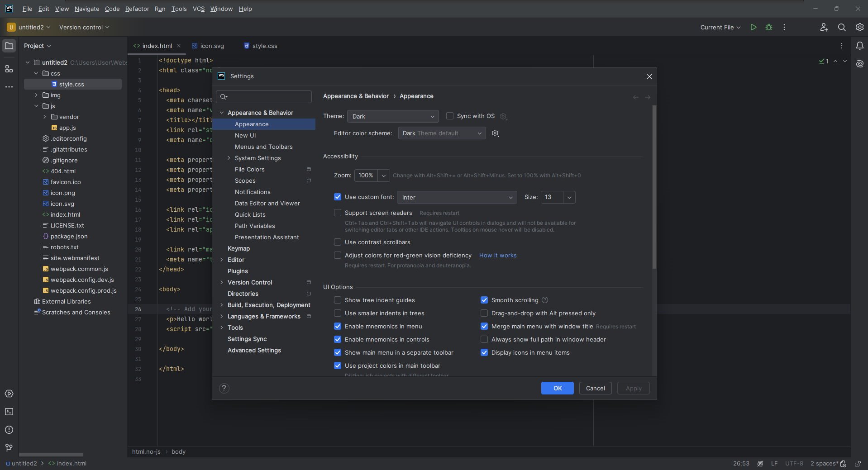Open the How it works link
The image size is (868, 470).
pos(498,255)
